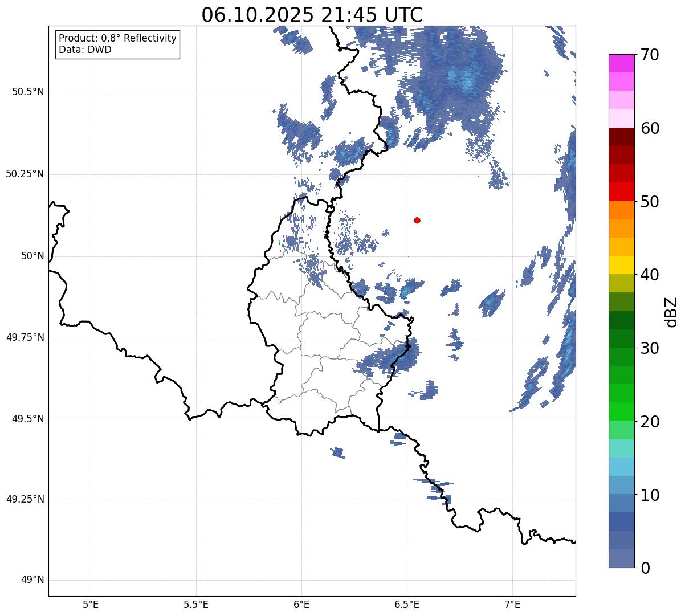Click the 50.5°N latitude label
Image resolution: width=685 pixels, height=616 pixels.
pos(28,92)
